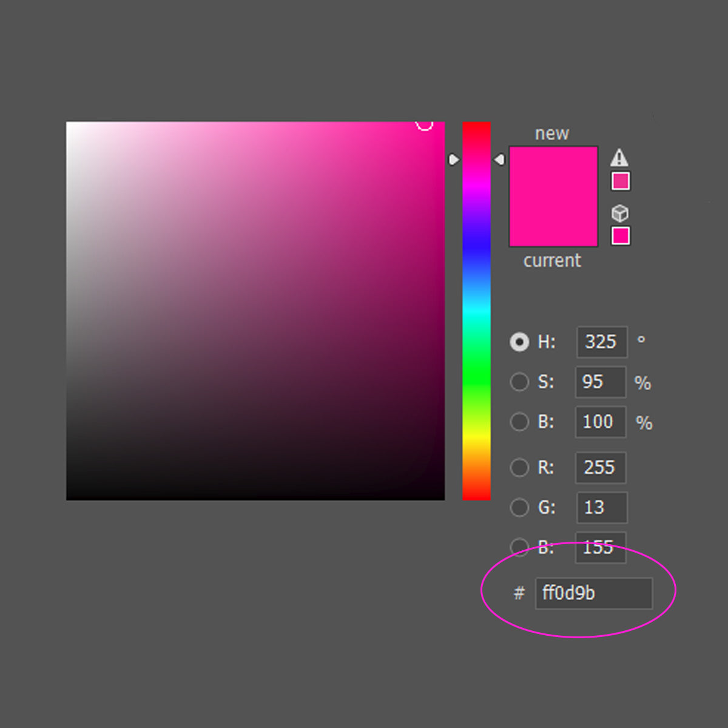Screen dimensions: 728x728
Task: Click the right hue slider arrow handle
Action: coord(499,160)
